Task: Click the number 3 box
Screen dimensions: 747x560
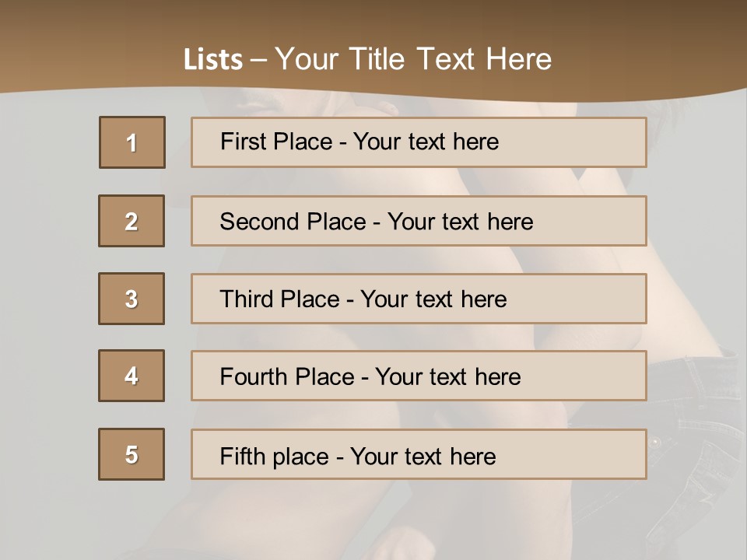Action: click(132, 299)
